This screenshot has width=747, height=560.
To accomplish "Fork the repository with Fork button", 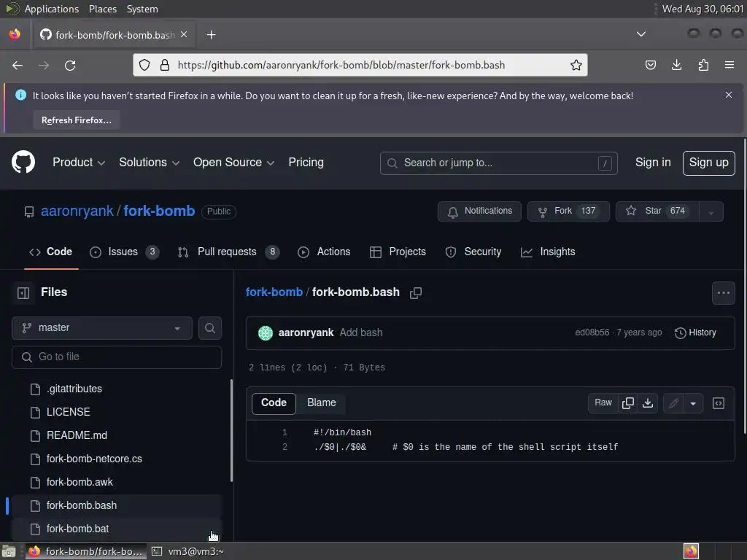I will [x=568, y=211].
